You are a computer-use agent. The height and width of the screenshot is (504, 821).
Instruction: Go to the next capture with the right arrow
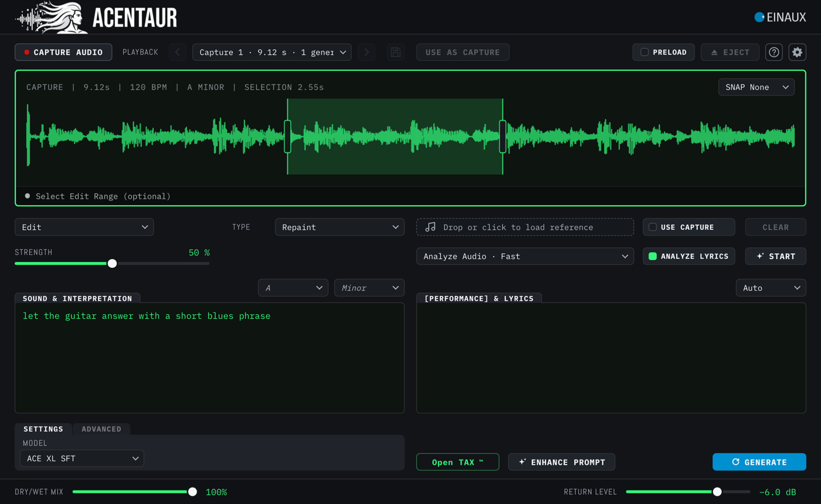pos(367,52)
